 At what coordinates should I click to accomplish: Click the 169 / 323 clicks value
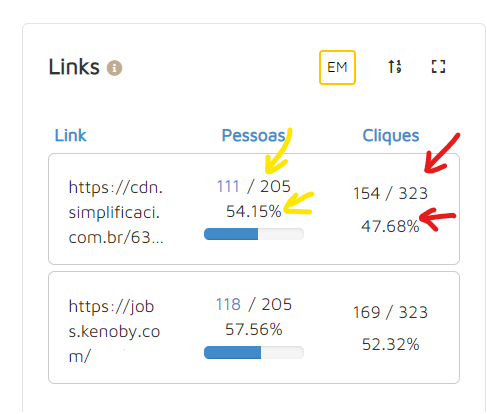click(390, 312)
